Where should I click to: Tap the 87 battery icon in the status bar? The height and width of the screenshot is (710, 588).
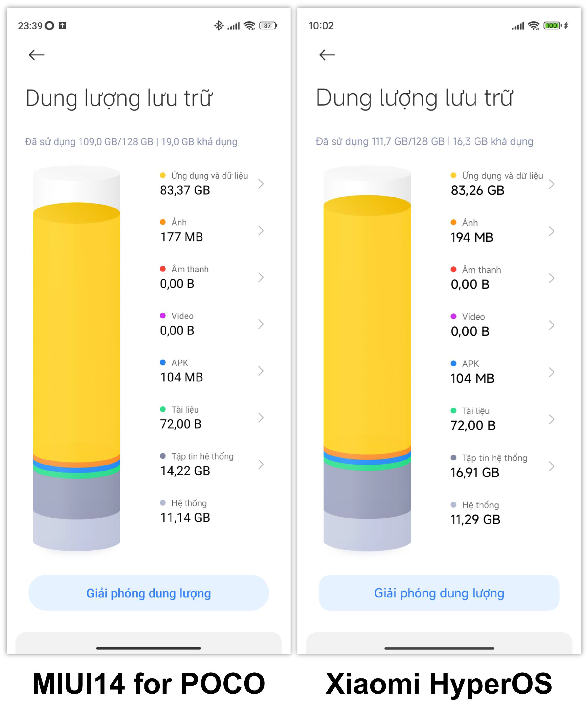pyautogui.click(x=268, y=26)
